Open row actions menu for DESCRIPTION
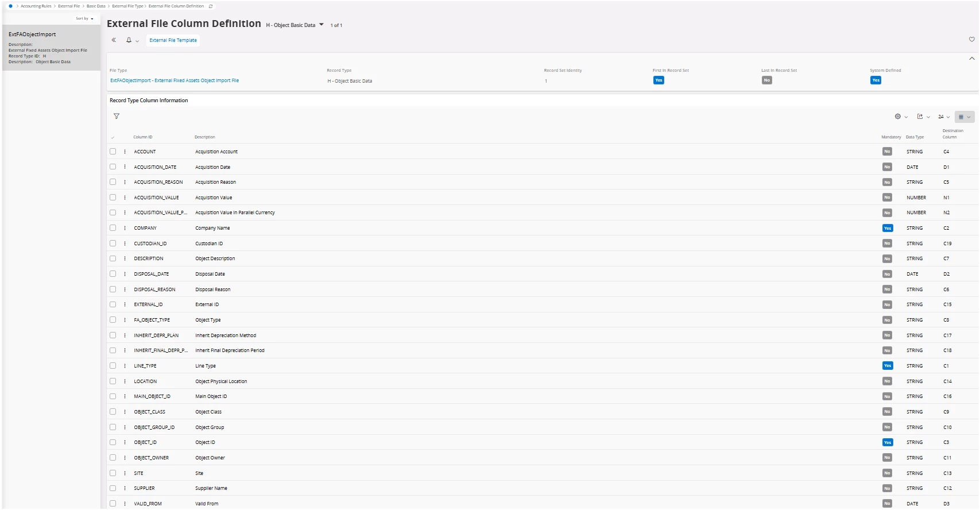The height and width of the screenshot is (510, 980). [x=125, y=258]
